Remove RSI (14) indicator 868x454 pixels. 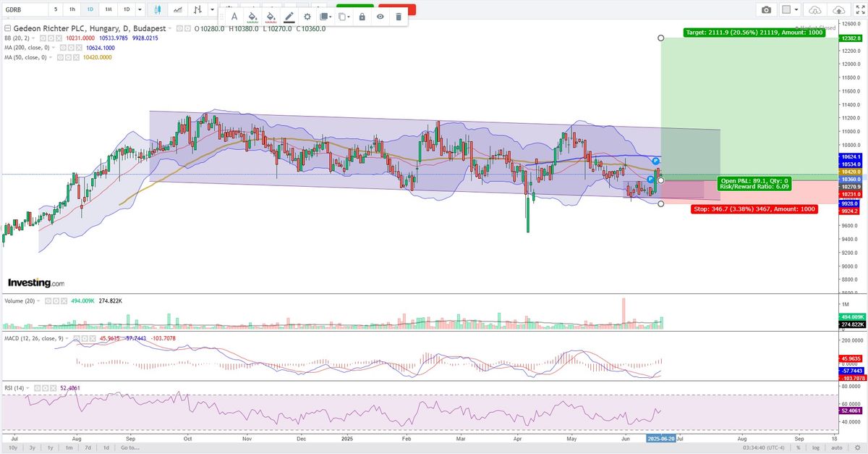coord(53,388)
